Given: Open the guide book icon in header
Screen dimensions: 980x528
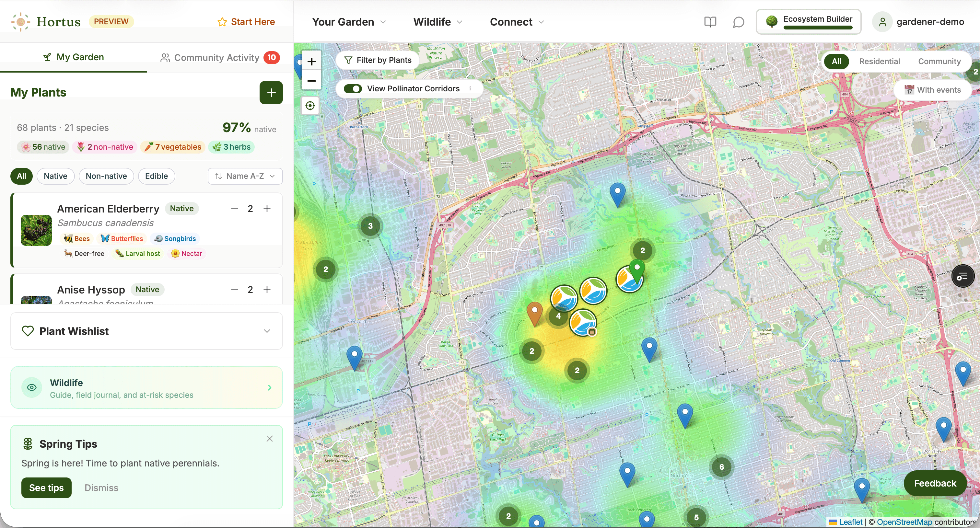Looking at the screenshot, I should 710,22.
